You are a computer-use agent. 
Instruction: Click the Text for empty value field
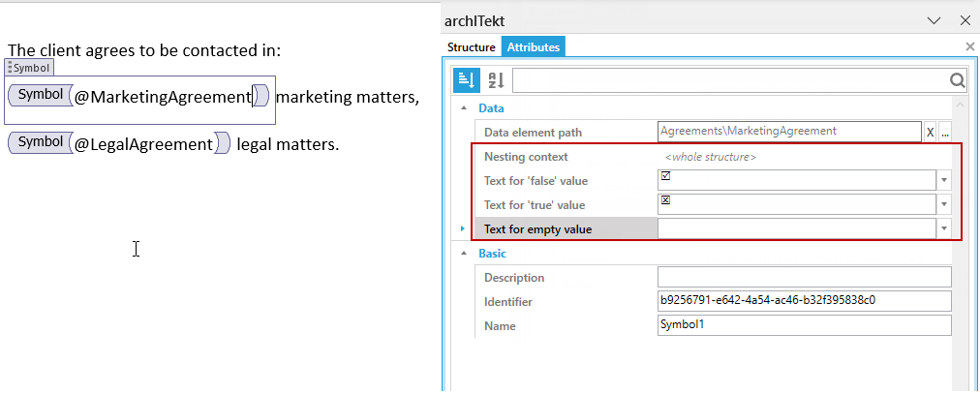point(796,228)
